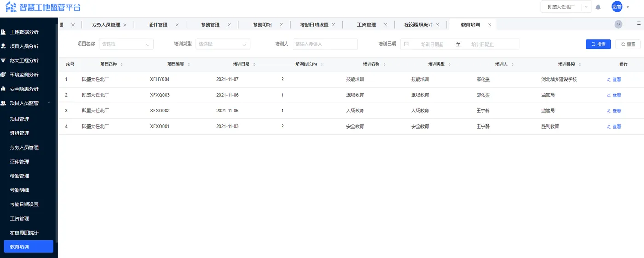Open the 监管 user avatar menu
Viewport: 644px width, 258px height.
pyautogui.click(x=617, y=6)
